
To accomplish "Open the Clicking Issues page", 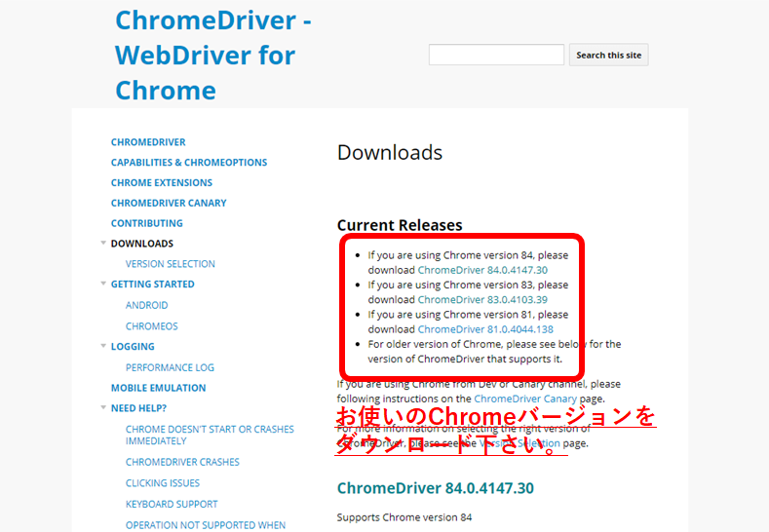I will coord(163,483).
